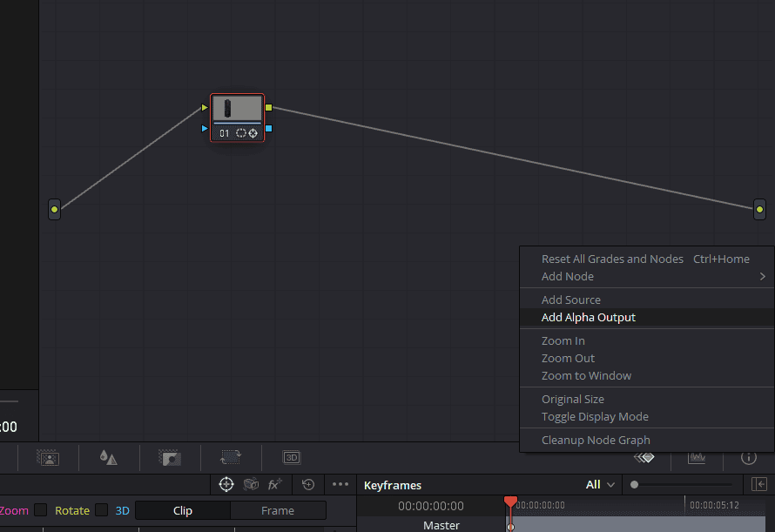775x532 pixels.
Task: Click the tracker reset icon
Action: pyautogui.click(x=308, y=484)
